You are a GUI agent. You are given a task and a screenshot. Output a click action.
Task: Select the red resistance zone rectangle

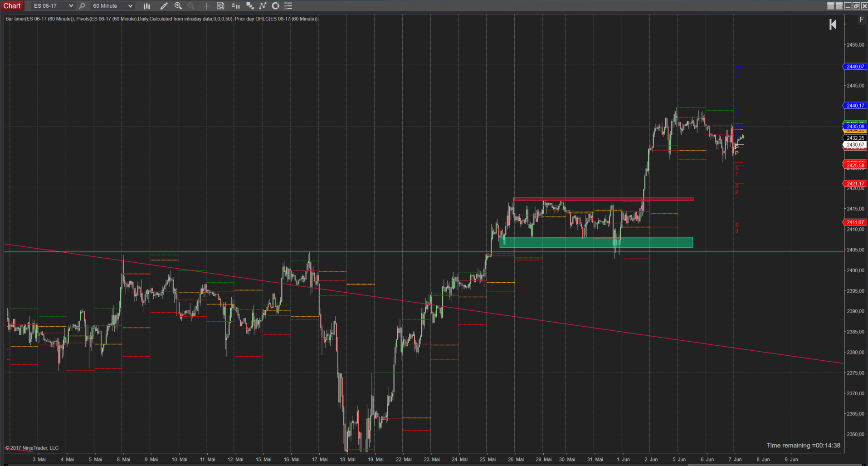click(x=603, y=199)
